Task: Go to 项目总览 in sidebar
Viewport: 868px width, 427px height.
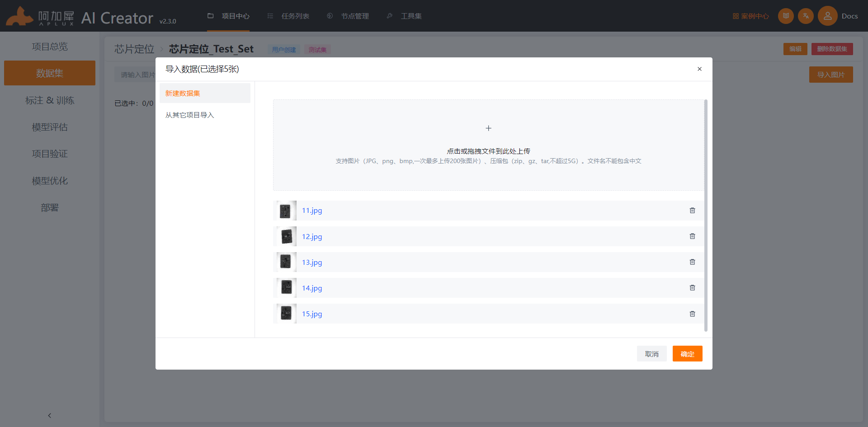Action: [50, 47]
